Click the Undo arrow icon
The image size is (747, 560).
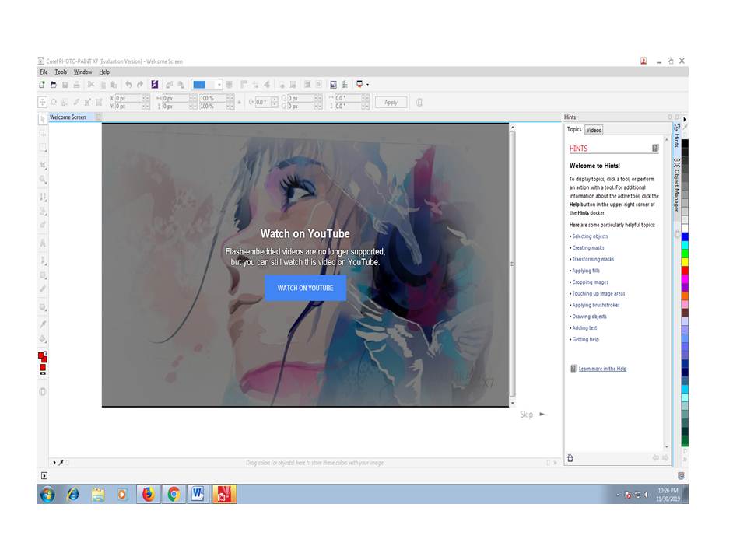pyautogui.click(x=128, y=85)
